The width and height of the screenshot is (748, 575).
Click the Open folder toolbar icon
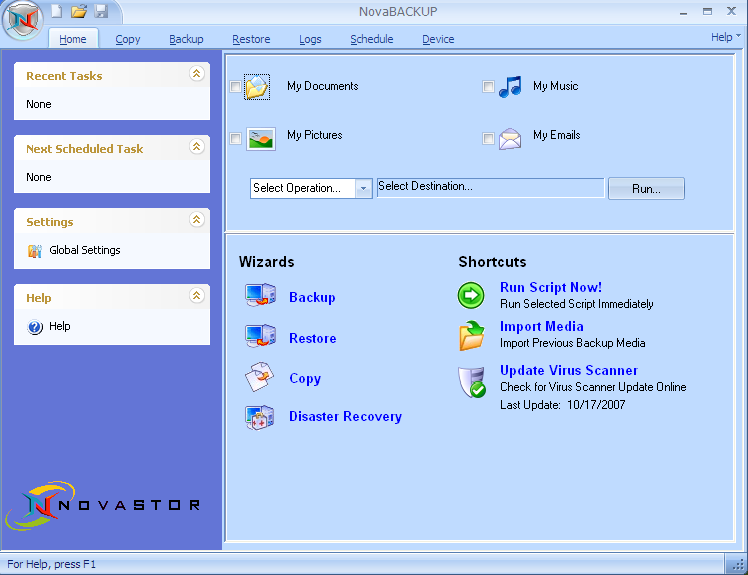(79, 11)
